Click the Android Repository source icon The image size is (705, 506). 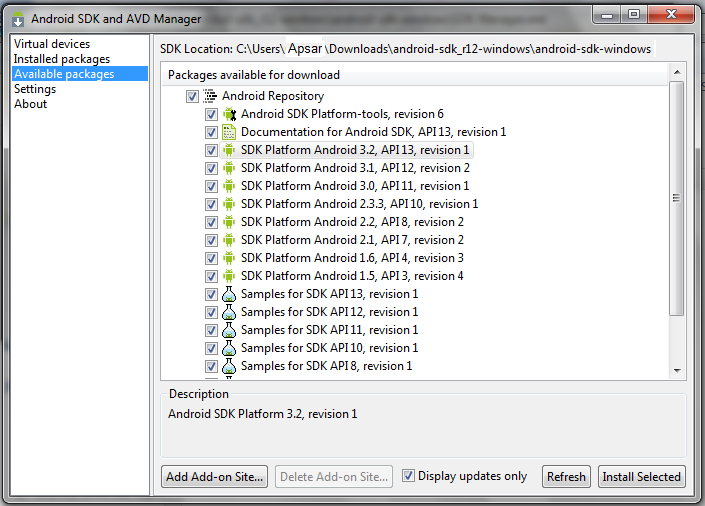(210, 96)
